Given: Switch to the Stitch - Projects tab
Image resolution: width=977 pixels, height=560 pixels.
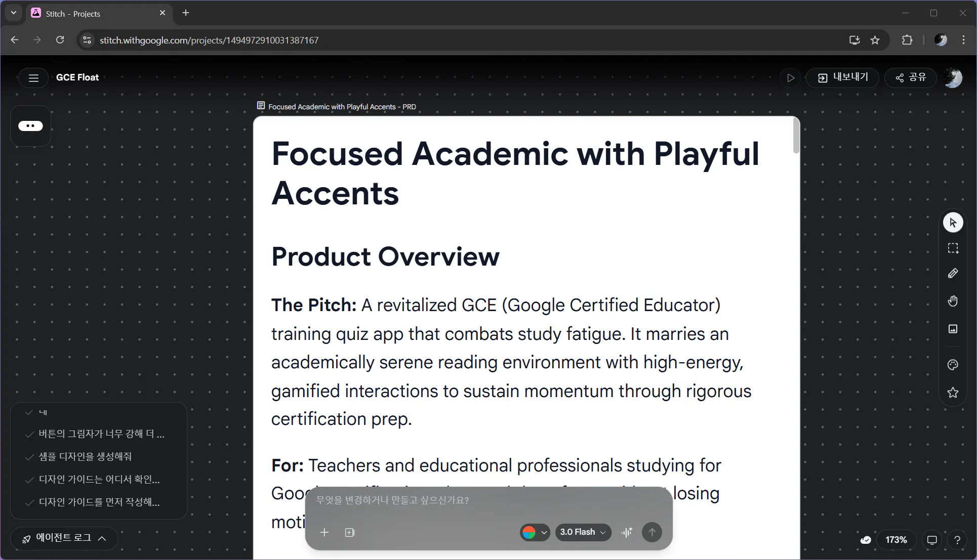Looking at the screenshot, I should click(99, 14).
